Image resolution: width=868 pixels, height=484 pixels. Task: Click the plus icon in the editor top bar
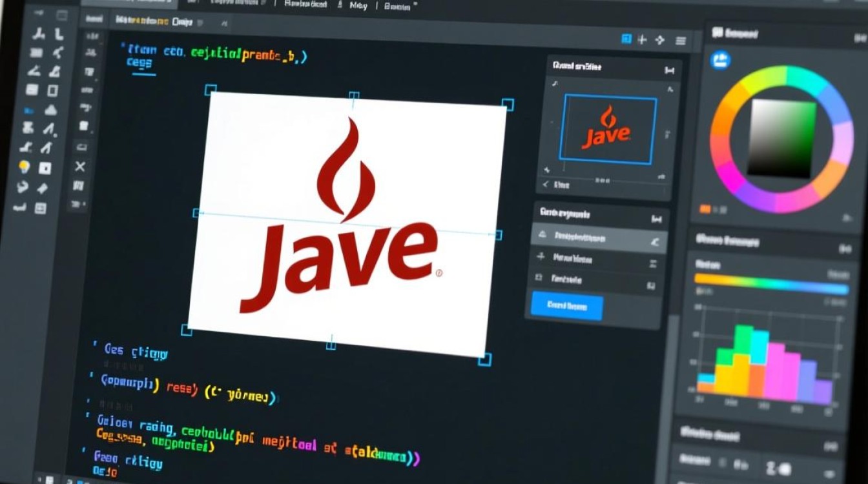(x=642, y=40)
